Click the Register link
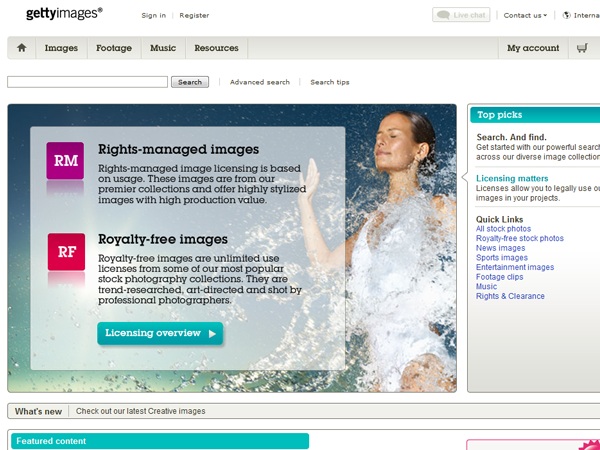Viewport: 600px width, 450px height. (x=194, y=15)
